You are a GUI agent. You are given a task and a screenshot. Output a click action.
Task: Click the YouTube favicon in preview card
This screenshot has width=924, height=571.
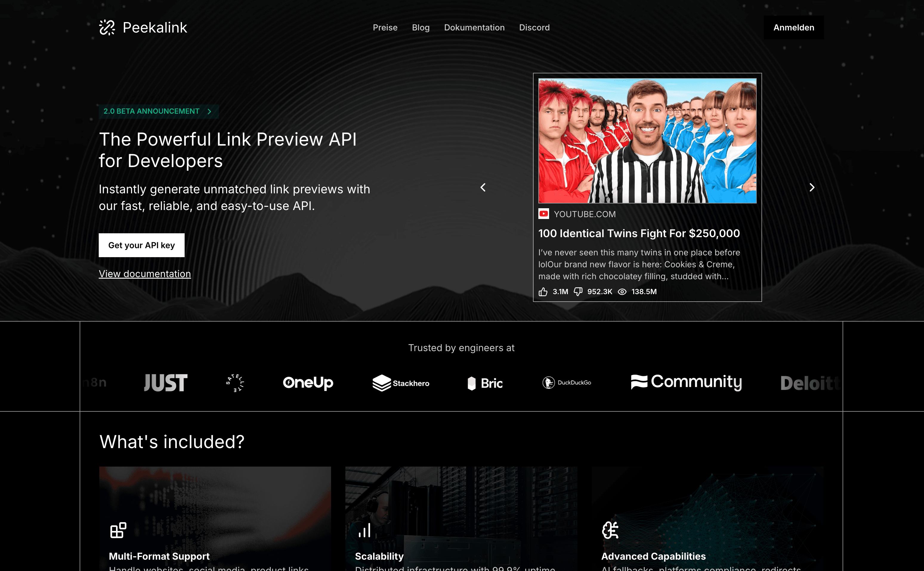[543, 214]
